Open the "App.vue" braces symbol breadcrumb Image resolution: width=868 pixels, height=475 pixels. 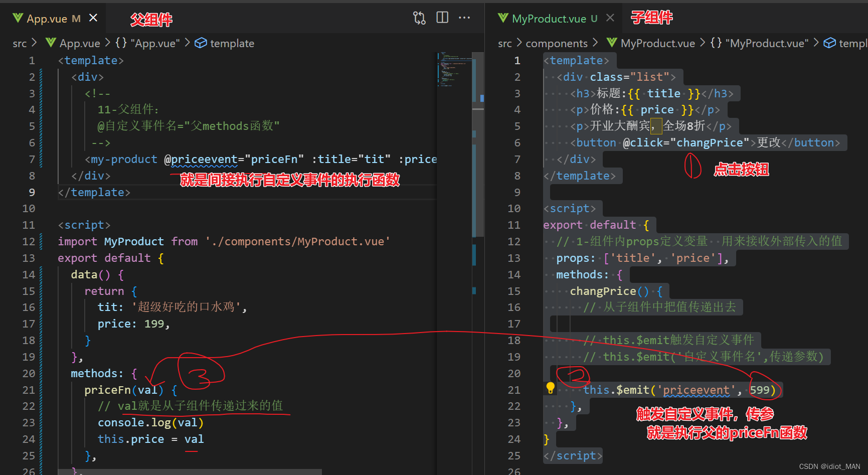(147, 44)
